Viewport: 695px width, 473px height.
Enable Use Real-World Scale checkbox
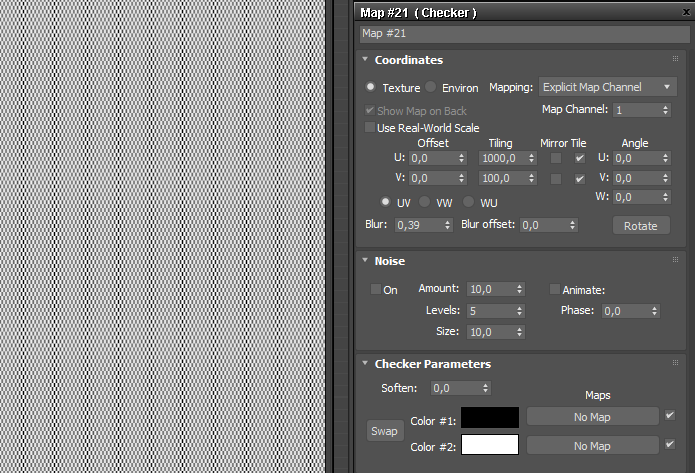pyautogui.click(x=370, y=128)
